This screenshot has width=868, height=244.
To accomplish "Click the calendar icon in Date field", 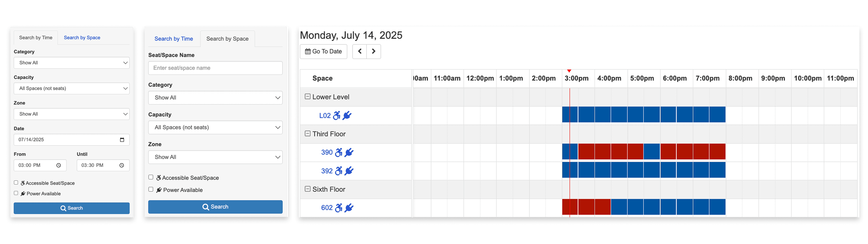I will [122, 140].
